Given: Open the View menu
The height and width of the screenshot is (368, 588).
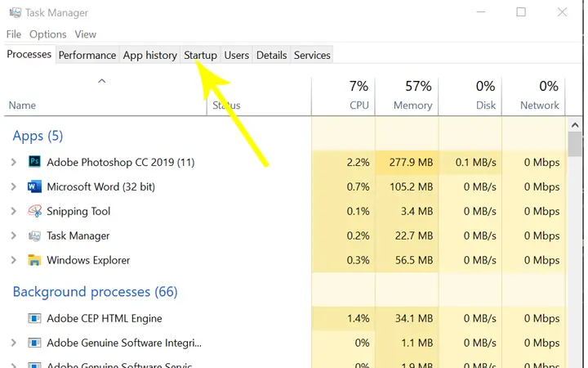Looking at the screenshot, I should tap(86, 34).
